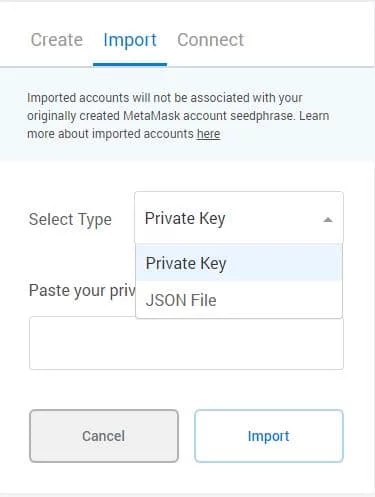Click the Select Type combo box showing Private Key

pos(239,217)
